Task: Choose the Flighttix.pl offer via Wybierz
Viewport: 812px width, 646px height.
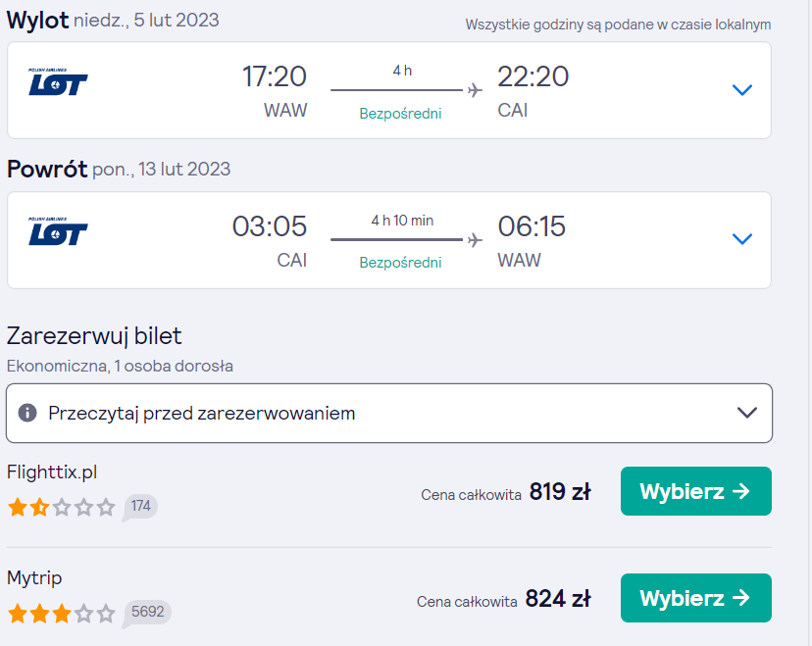Action: click(x=696, y=491)
